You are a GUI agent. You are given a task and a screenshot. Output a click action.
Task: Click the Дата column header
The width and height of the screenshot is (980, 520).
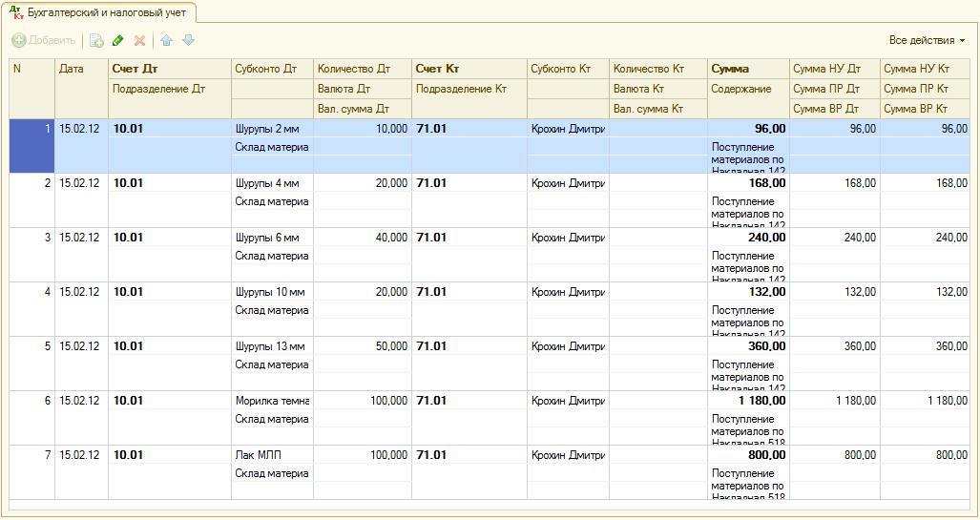click(81, 89)
